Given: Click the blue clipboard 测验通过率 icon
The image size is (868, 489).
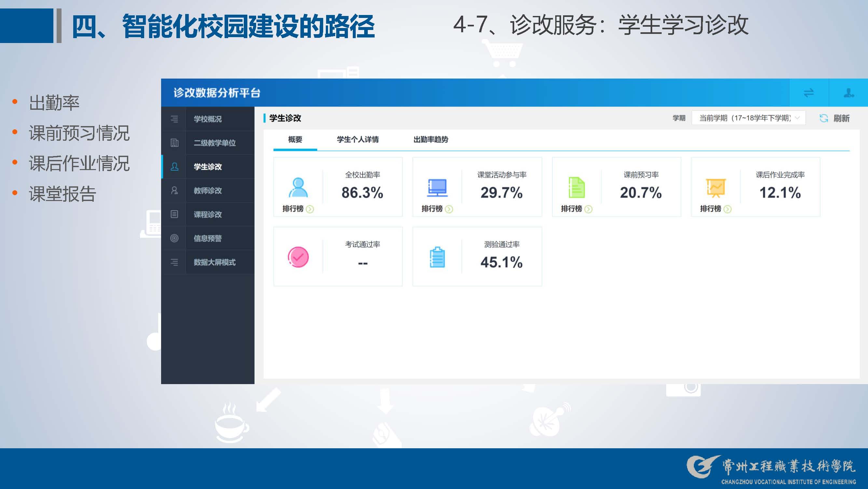Looking at the screenshot, I should click(x=437, y=257).
